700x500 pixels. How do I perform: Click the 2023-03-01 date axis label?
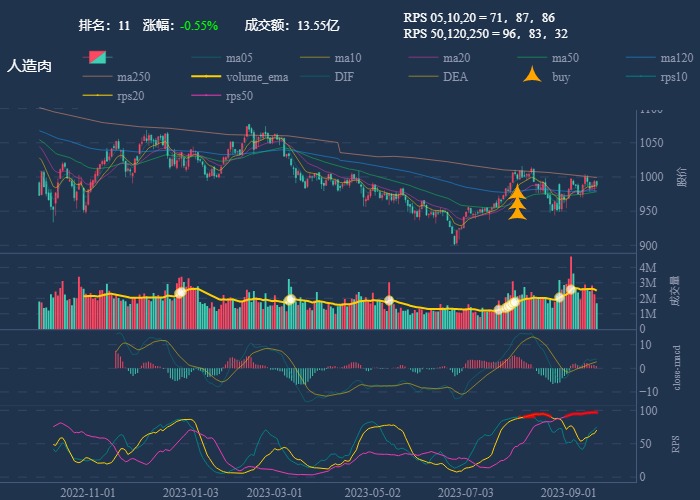click(274, 492)
